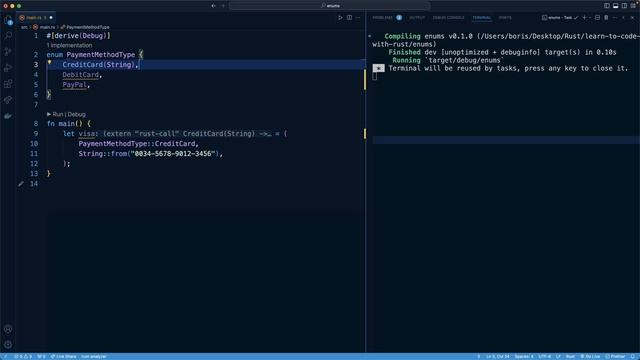
Task: Open notifications bell in status bar
Action: 633,356
